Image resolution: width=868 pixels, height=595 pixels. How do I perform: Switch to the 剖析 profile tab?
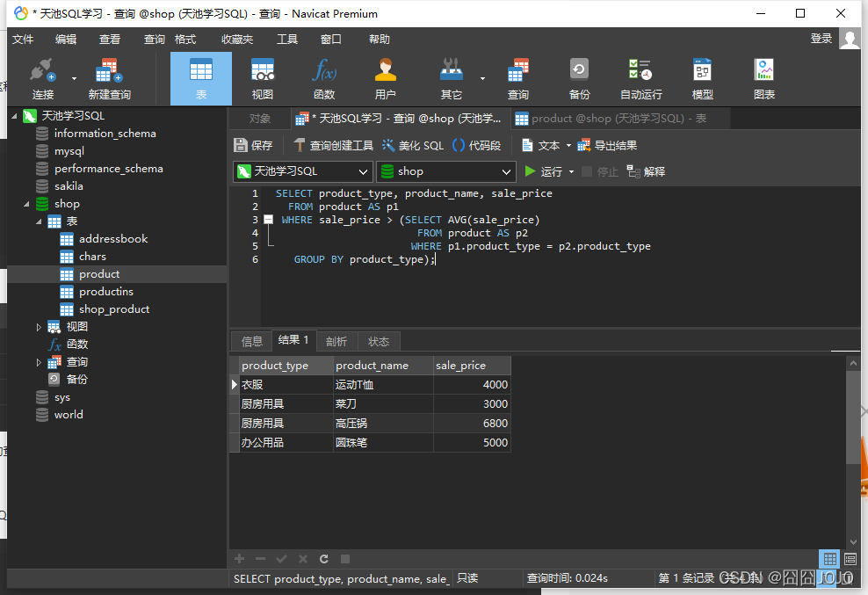(x=336, y=341)
